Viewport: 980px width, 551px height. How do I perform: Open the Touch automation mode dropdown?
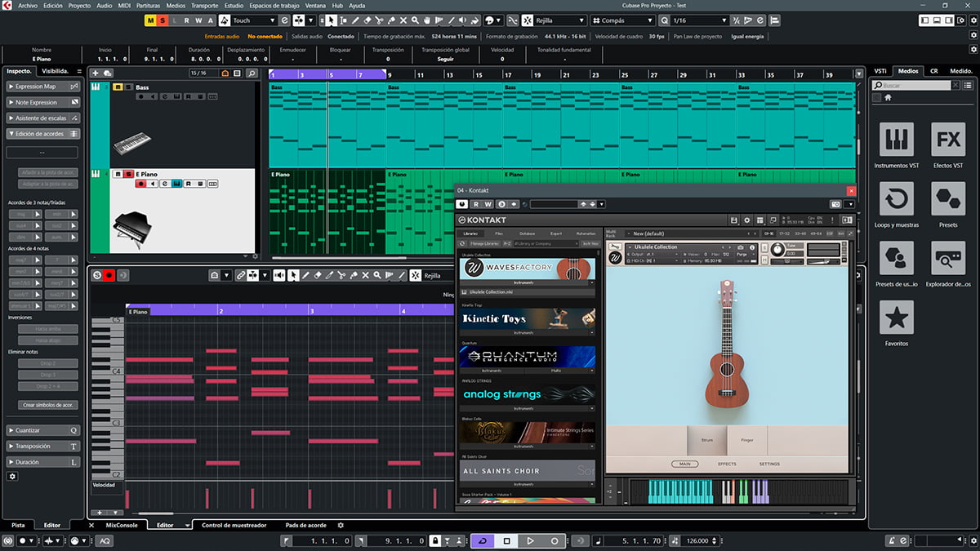254,20
